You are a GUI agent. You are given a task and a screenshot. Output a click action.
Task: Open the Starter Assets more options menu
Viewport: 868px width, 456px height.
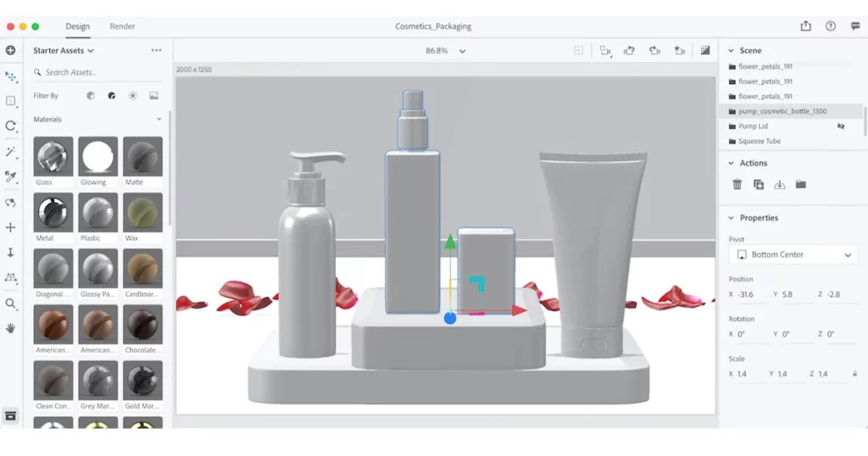pos(157,50)
